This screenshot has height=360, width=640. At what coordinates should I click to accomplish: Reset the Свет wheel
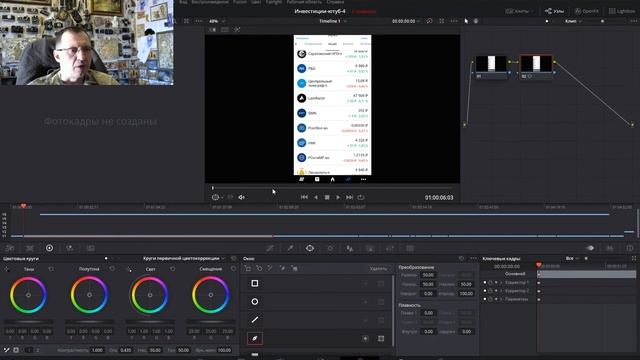click(173, 269)
